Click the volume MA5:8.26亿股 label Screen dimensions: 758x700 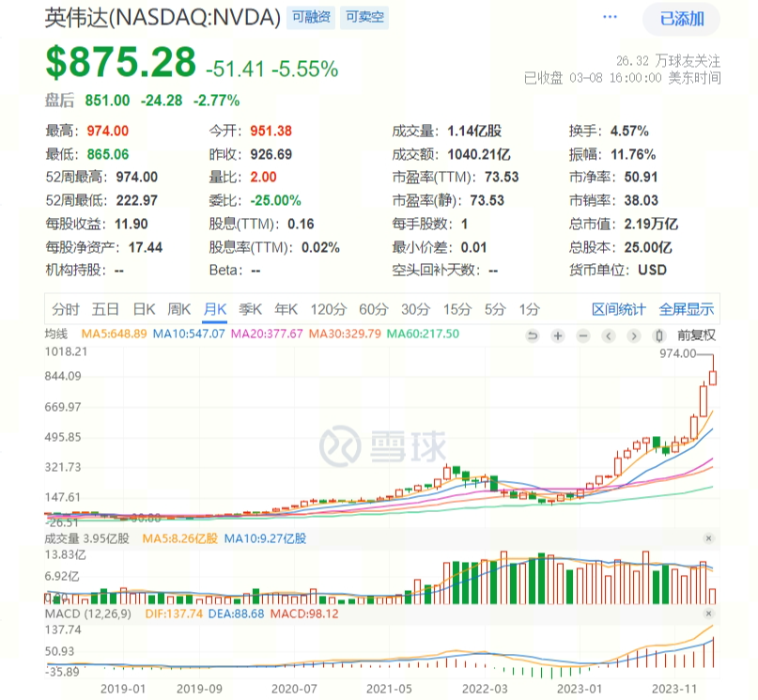tap(179, 538)
